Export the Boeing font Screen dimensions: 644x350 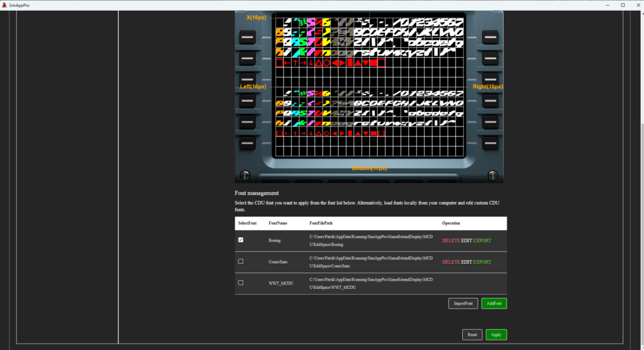click(482, 240)
